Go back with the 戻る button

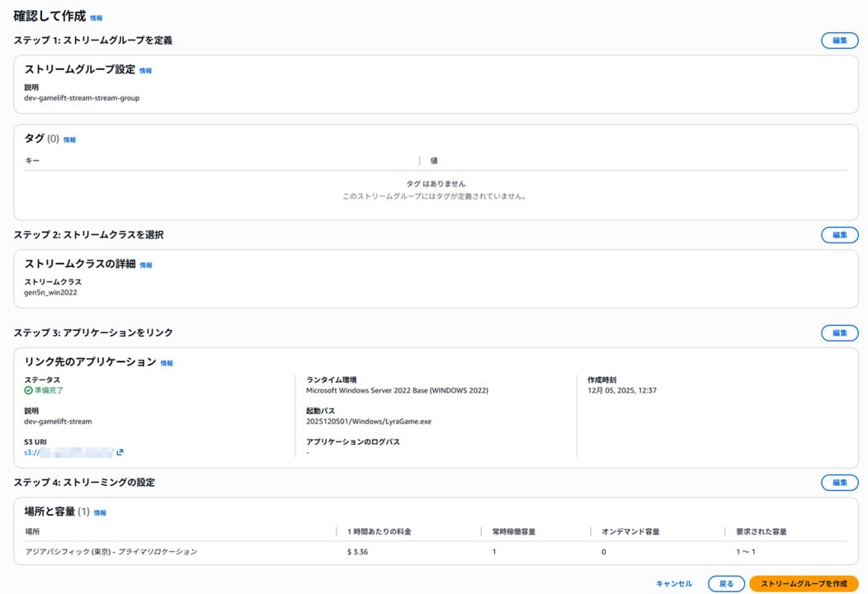[726, 584]
